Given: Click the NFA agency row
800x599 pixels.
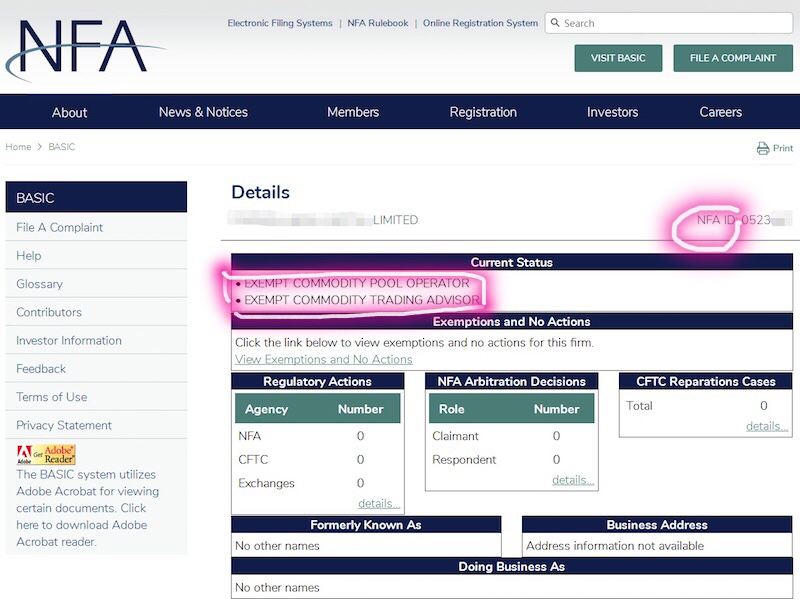Looking at the screenshot, I should point(317,436).
